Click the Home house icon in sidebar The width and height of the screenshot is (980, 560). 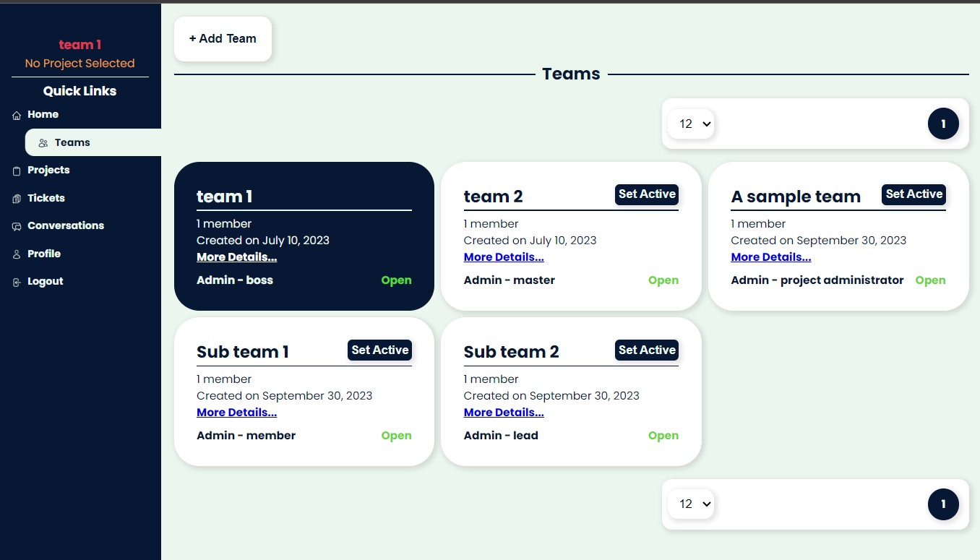(x=17, y=116)
